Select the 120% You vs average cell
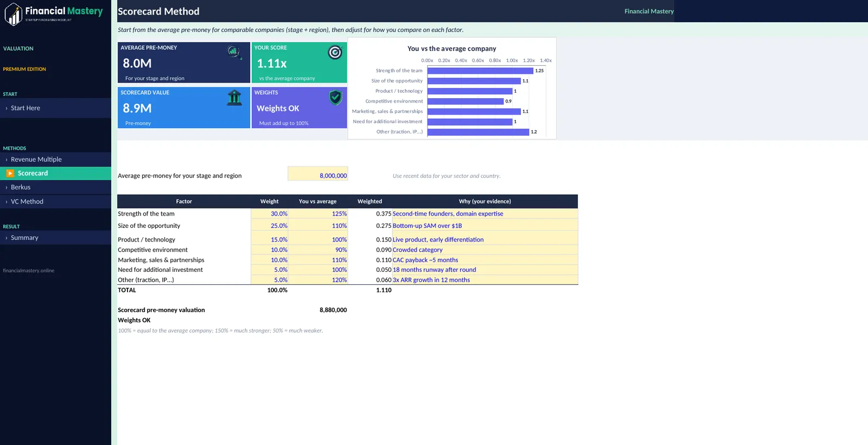 [318, 280]
